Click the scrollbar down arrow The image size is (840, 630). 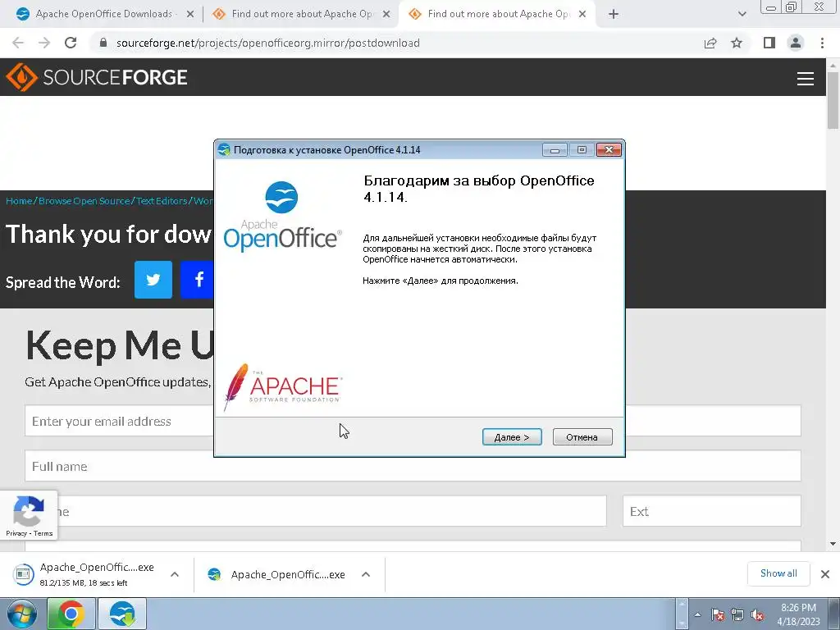pyautogui.click(x=833, y=545)
